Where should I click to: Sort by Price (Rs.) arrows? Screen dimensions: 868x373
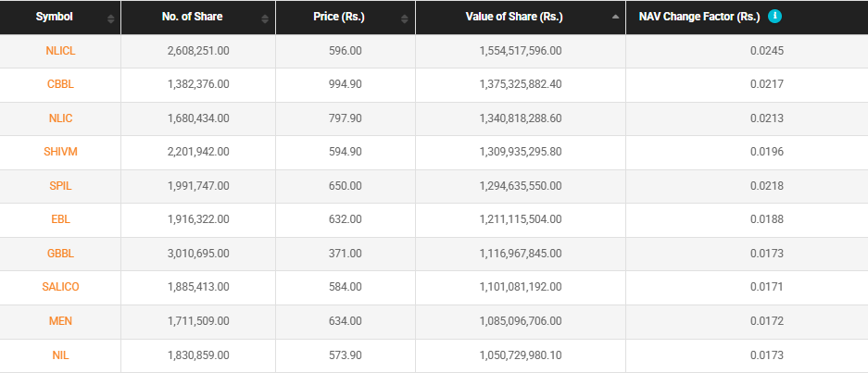coord(406,19)
